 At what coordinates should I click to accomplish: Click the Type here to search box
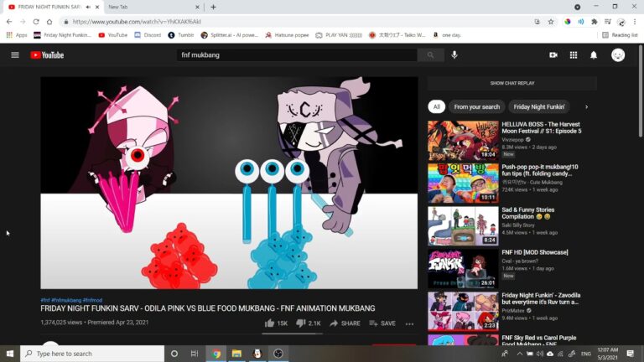92,354
